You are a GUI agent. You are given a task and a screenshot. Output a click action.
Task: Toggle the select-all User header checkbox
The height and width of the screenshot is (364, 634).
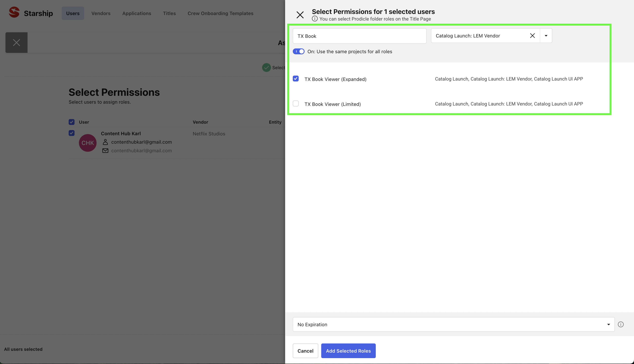tap(72, 122)
